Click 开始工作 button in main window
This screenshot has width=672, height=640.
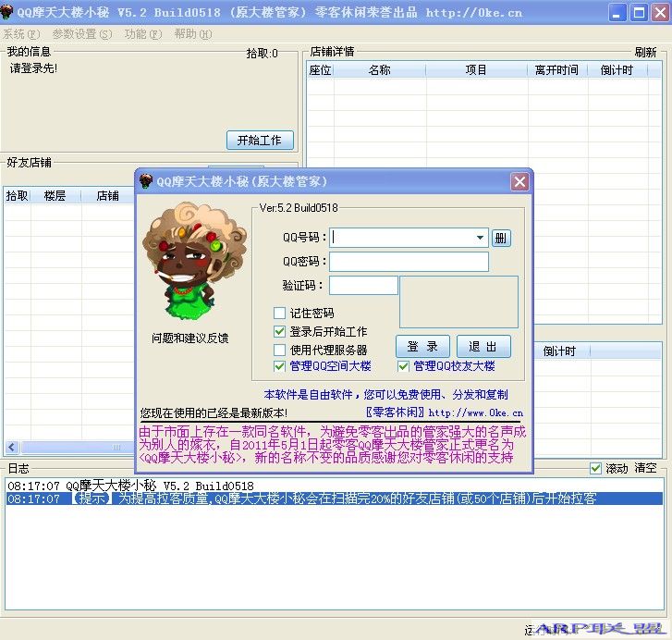point(260,141)
